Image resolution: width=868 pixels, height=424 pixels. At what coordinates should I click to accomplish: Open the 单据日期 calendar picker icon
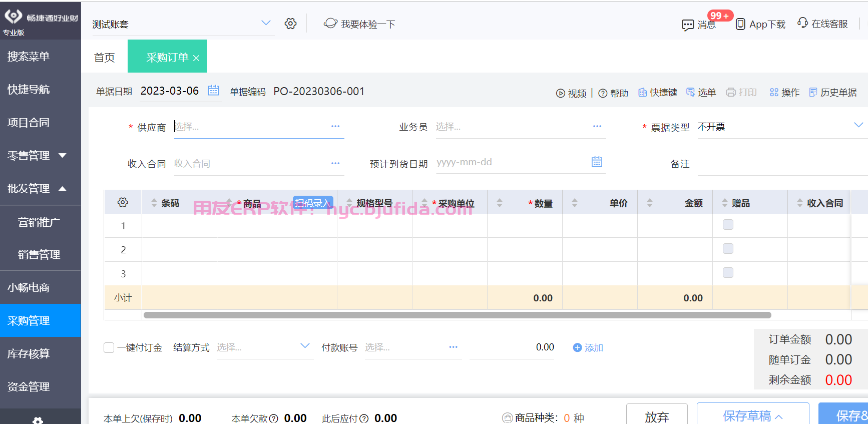pyautogui.click(x=214, y=90)
